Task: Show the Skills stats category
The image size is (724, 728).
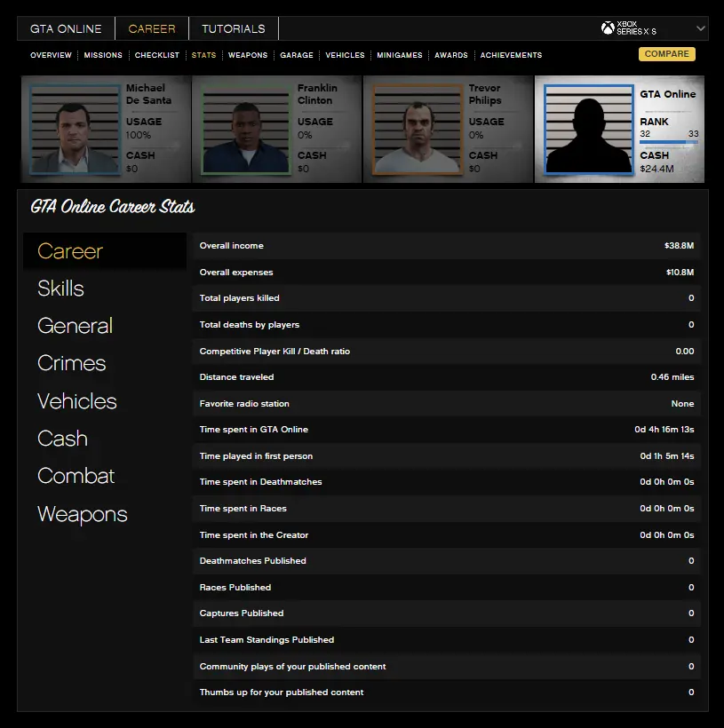Action: tap(60, 289)
